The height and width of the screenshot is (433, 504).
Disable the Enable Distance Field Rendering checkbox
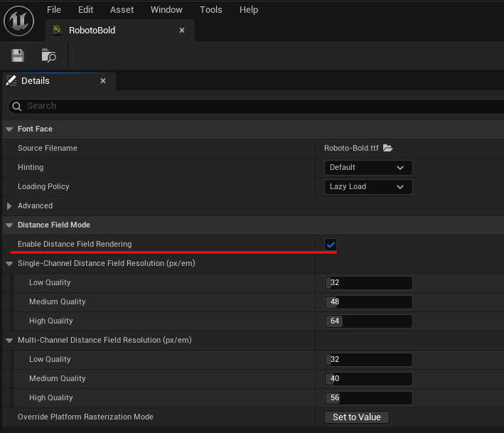point(331,245)
